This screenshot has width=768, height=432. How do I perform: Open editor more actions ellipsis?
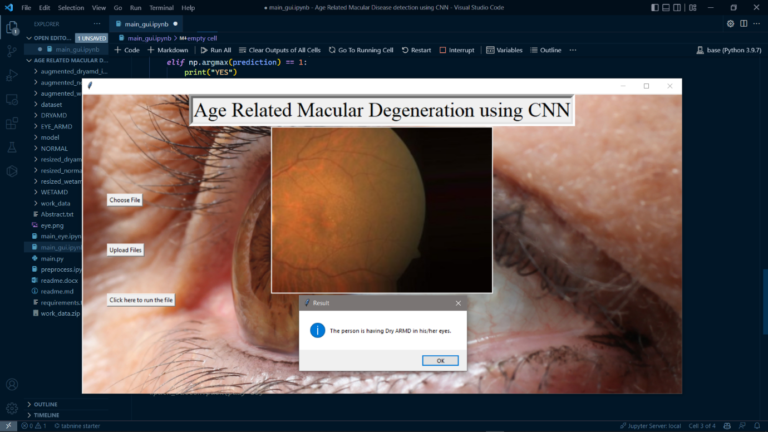[x=757, y=24]
